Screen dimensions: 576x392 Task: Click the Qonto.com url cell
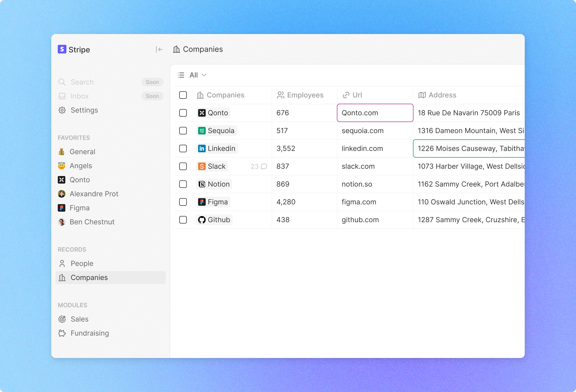[375, 113]
